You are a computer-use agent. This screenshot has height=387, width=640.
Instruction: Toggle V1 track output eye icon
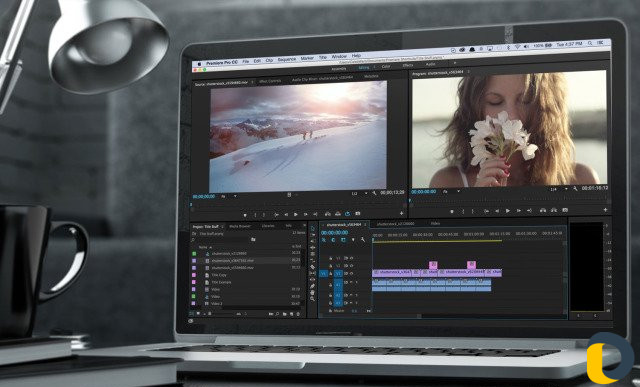[351, 274]
